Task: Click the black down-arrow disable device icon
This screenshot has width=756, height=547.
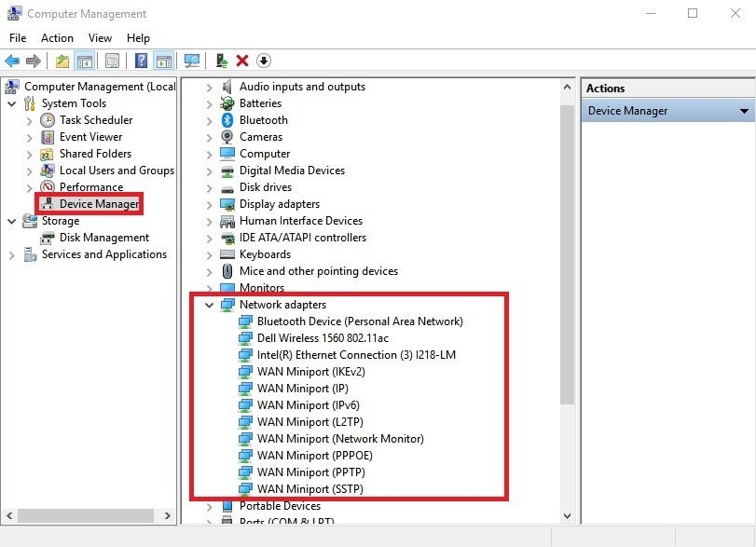Action: (264, 61)
